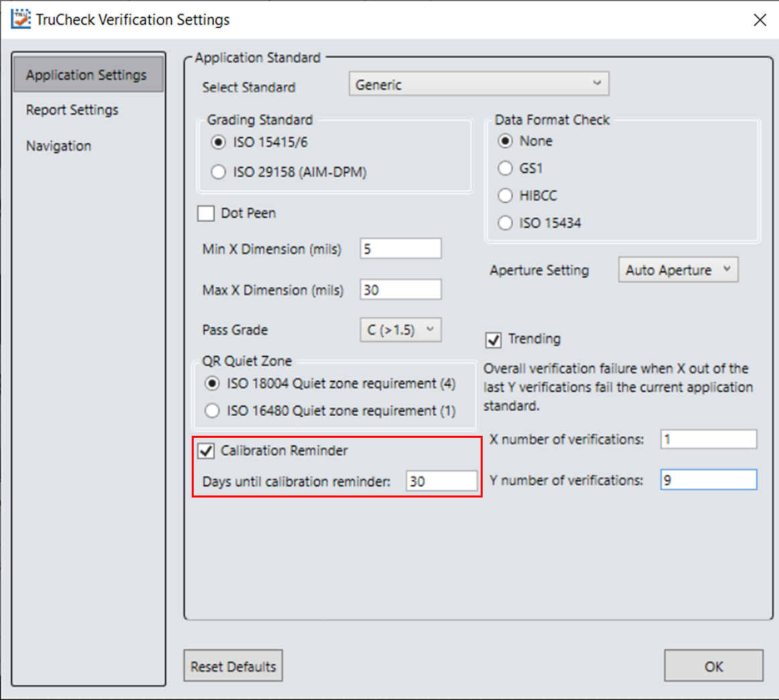
Task: Switch to Report Settings
Action: click(x=72, y=110)
